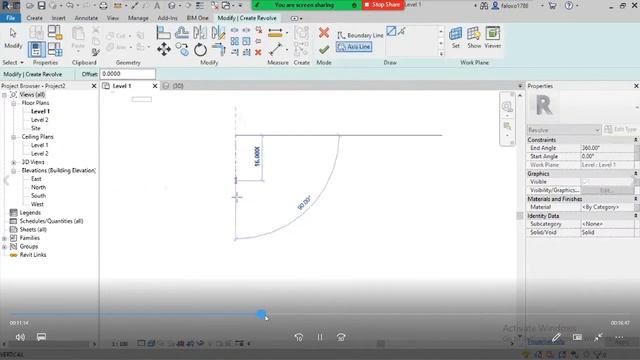Viewport: 640px width, 360px height.
Task: Open Level 2 floor plan in browser
Action: point(40,120)
